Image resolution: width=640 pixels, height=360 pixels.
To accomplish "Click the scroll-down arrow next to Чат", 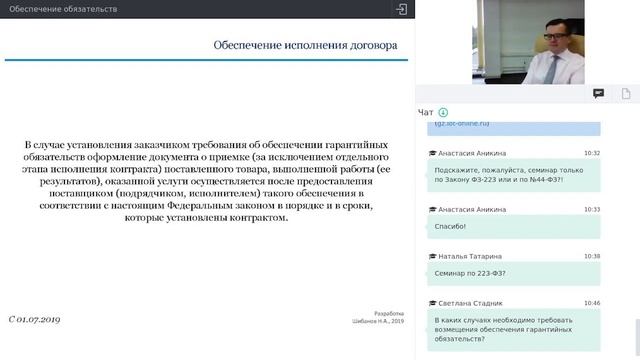I will point(443,112).
